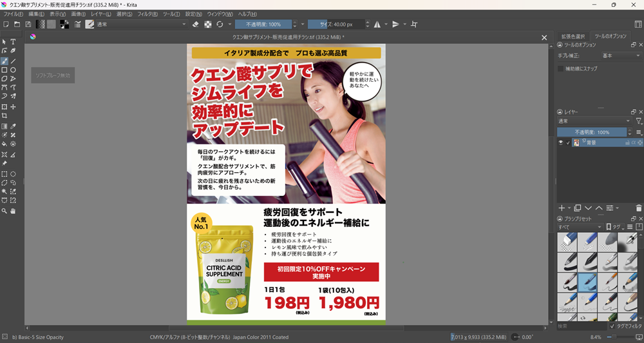
Task: Click the brush preset 検索 search field
Action: (582, 326)
